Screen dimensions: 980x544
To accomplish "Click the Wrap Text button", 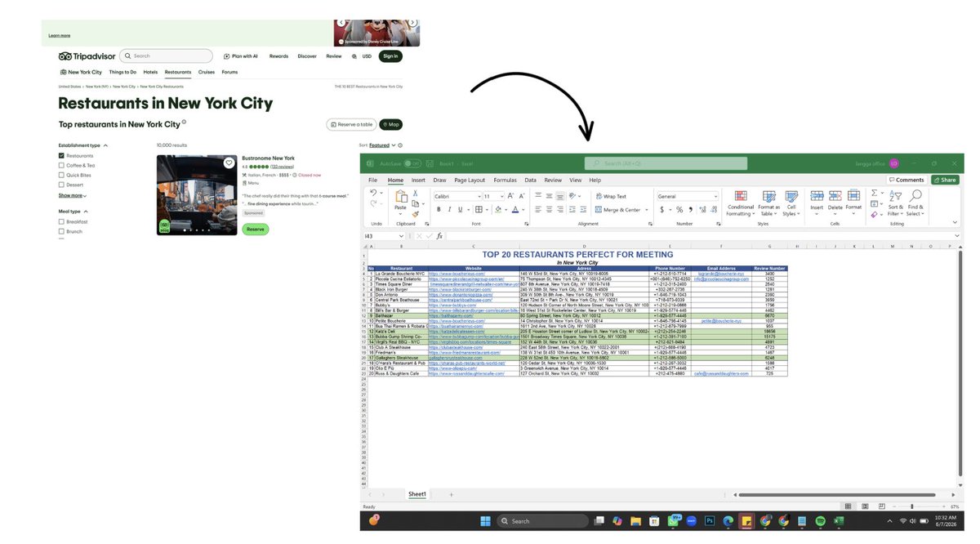I will tap(610, 197).
